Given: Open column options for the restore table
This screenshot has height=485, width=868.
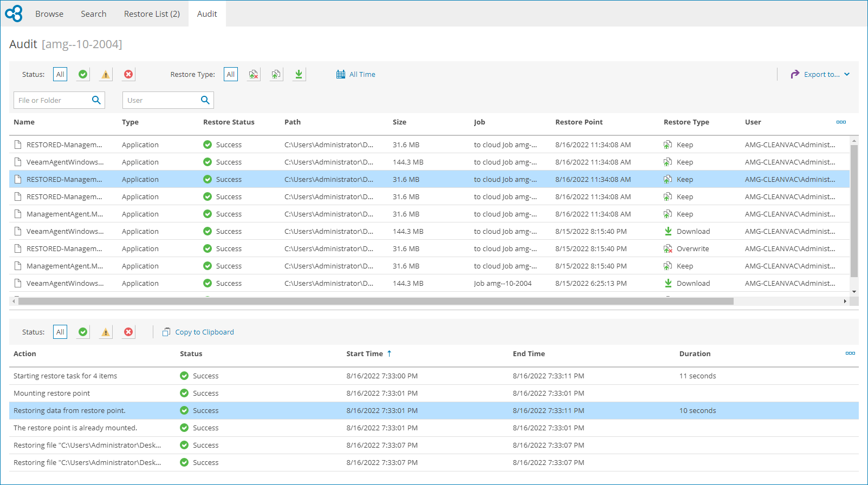Looking at the screenshot, I should click(841, 122).
